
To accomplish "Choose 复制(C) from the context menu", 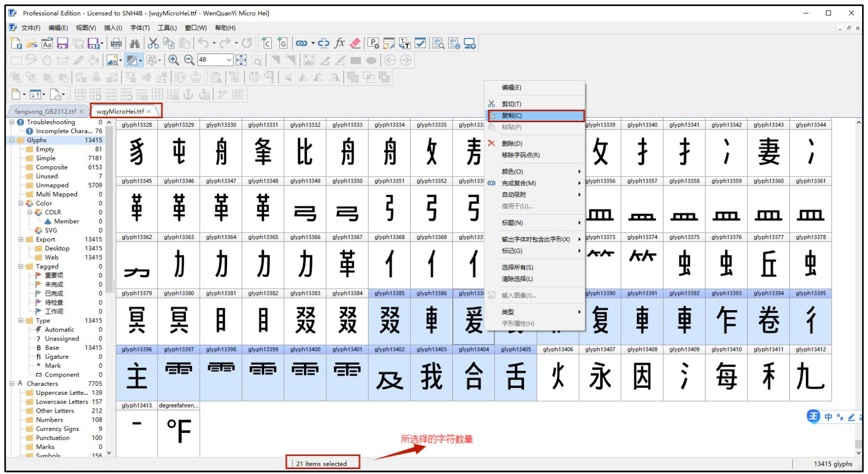I will coord(512,116).
